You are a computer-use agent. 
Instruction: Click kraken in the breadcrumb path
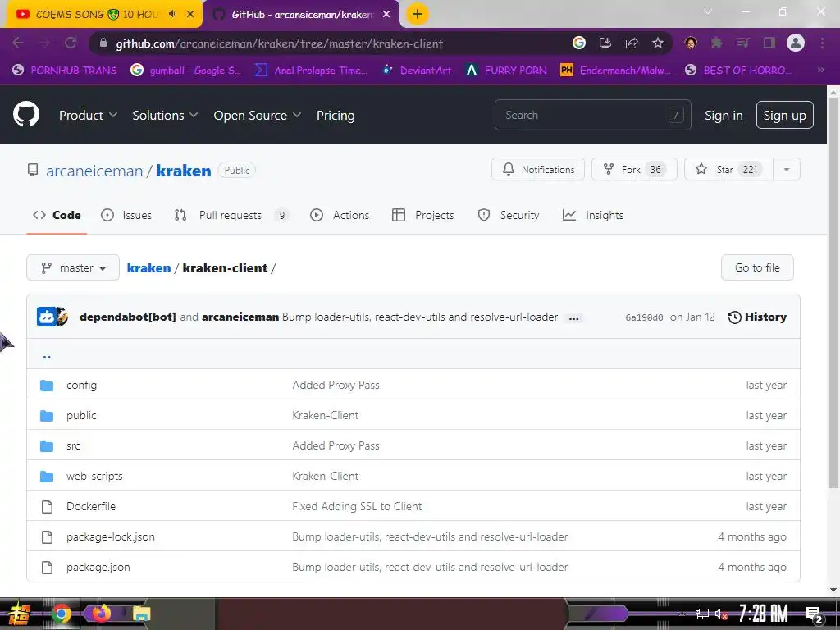149,267
